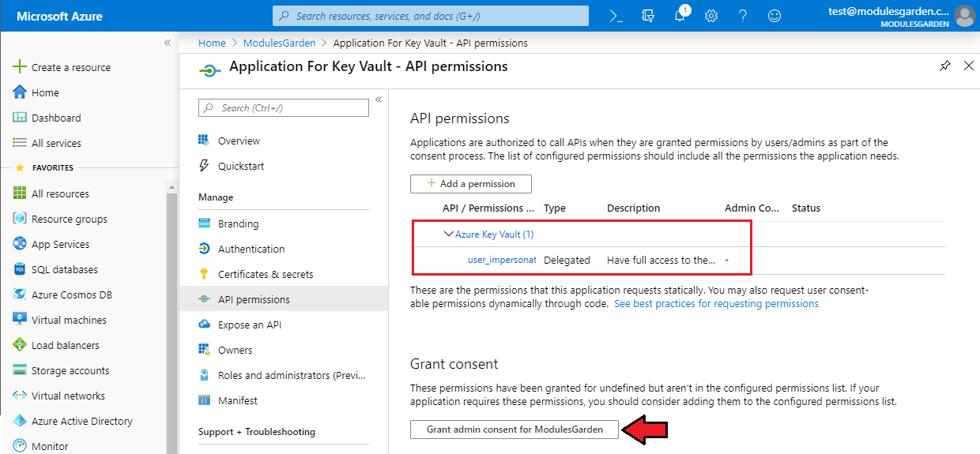Collapse the application menu panel

click(379, 99)
